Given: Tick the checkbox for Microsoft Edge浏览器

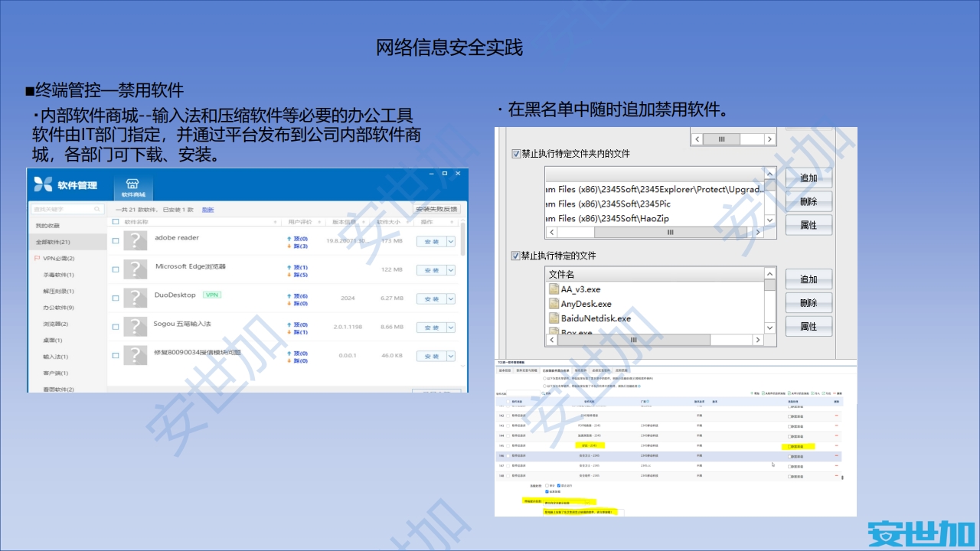Looking at the screenshot, I should [116, 269].
